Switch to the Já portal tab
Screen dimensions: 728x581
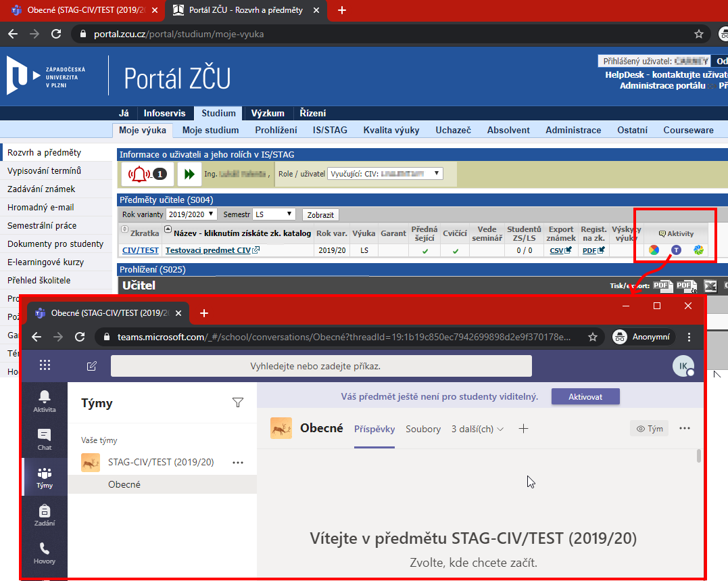[124, 113]
